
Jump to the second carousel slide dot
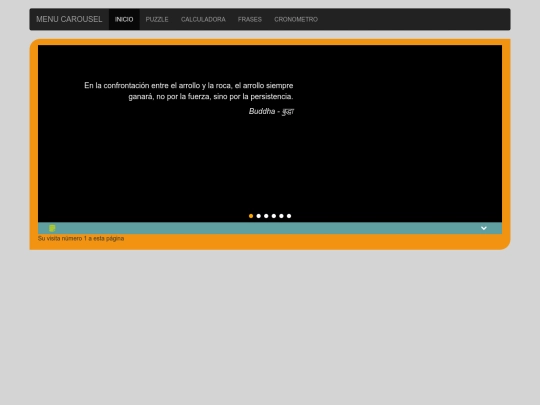(x=258, y=216)
